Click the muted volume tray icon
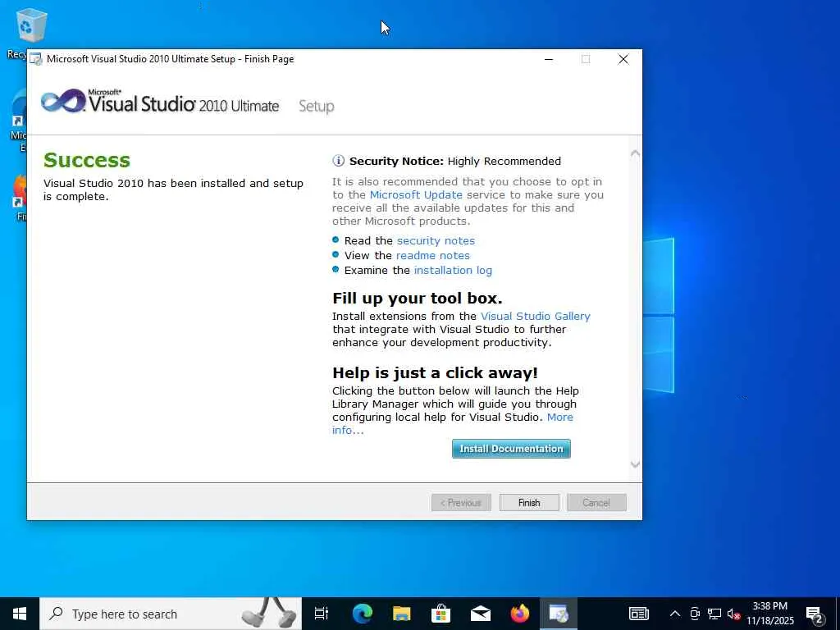The width and height of the screenshot is (840, 630). click(x=733, y=614)
